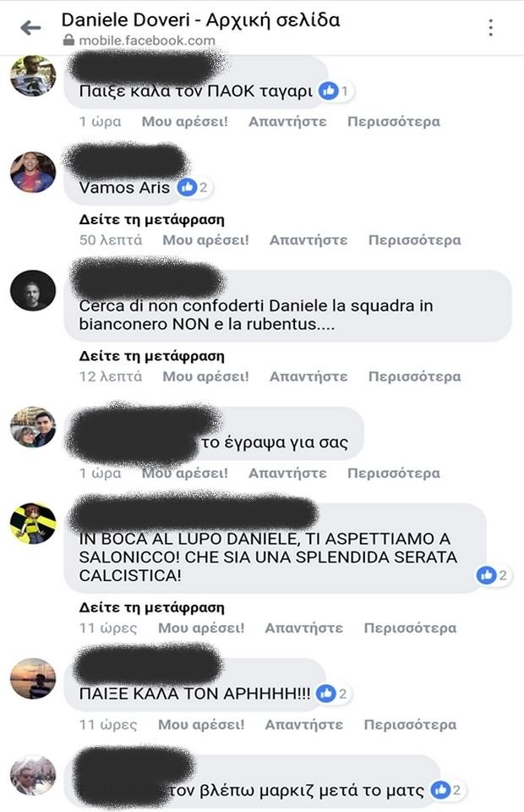Viewport: 524px width, 812px height.
Task: Tap like reaction on IN BOCA AL LUPO comment
Action: [x=486, y=575]
